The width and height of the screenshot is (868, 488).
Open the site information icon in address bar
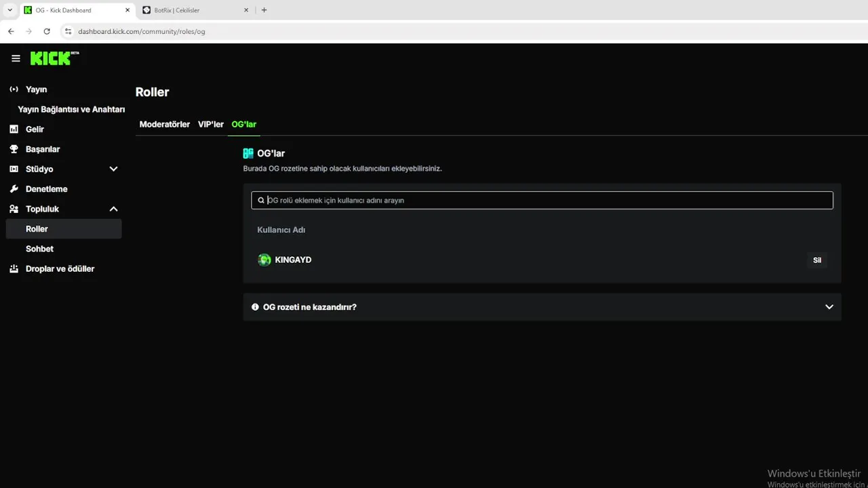pyautogui.click(x=67, y=31)
